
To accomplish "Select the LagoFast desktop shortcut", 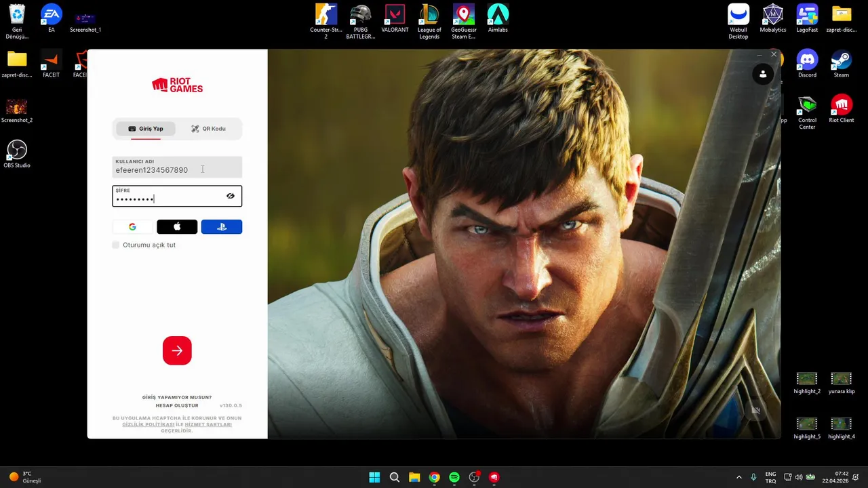I will coord(807,19).
